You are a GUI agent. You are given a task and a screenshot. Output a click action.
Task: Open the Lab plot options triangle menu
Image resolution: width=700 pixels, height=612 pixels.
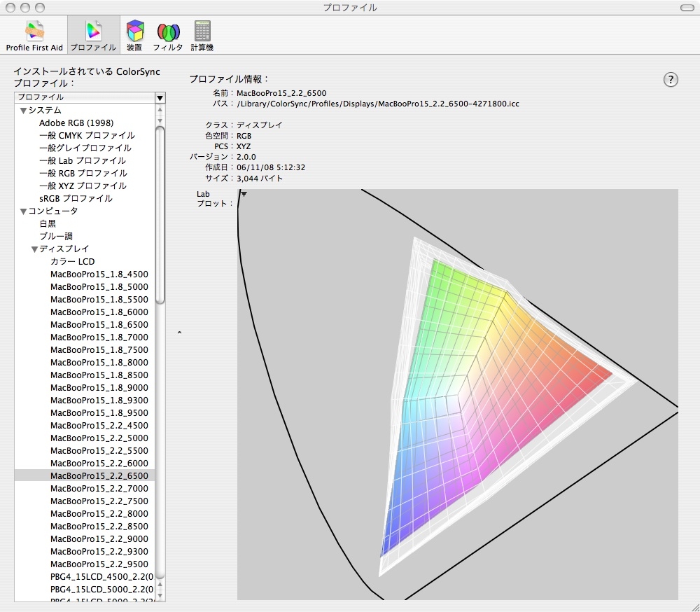click(244, 194)
